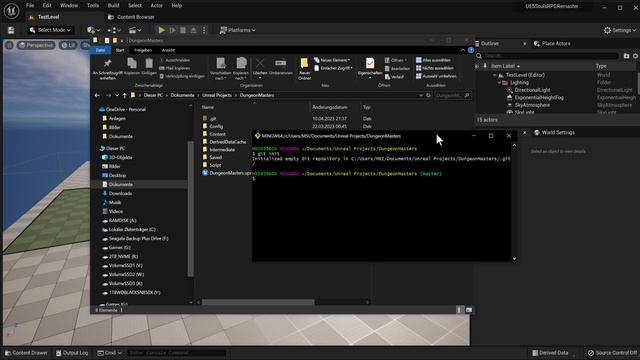Click the Explorer help question mark icon
This screenshot has height=360, width=640.
pyautogui.click(x=471, y=50)
